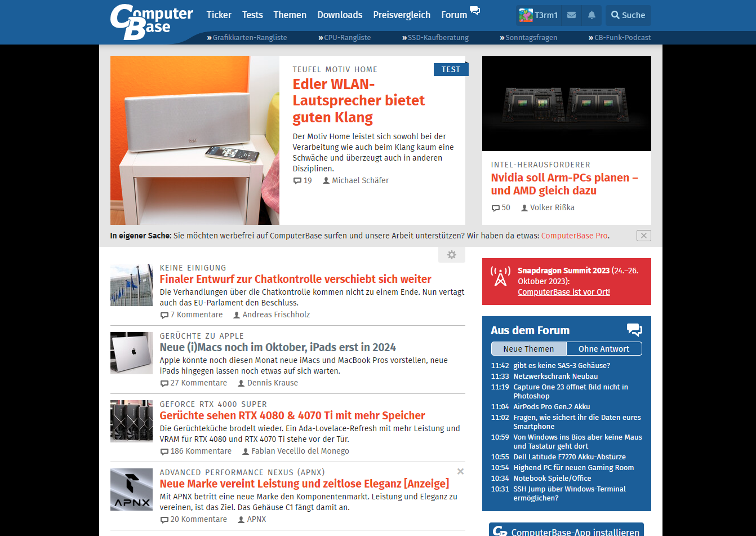Image resolution: width=756 pixels, height=536 pixels.
Task: Open thread 'Capture One 23 öffnet Bild nicht'
Action: tap(571, 391)
